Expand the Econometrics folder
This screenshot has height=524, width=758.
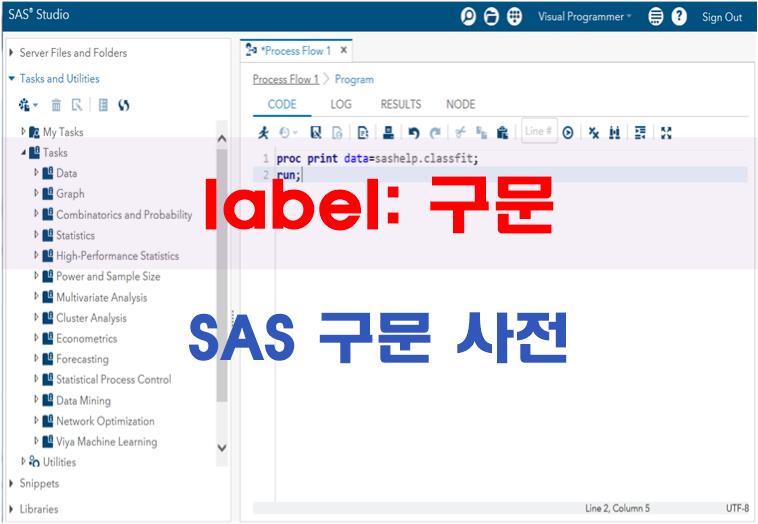pyautogui.click(x=36, y=337)
